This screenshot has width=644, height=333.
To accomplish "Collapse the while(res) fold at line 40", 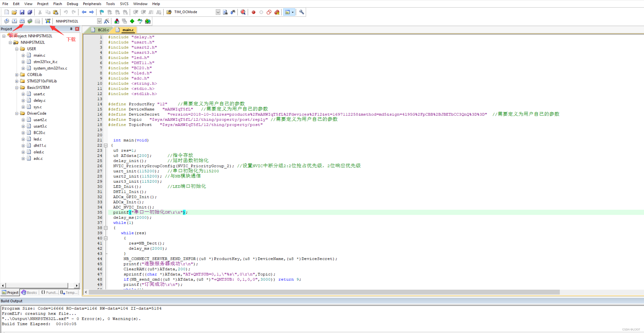I will tap(106, 238).
